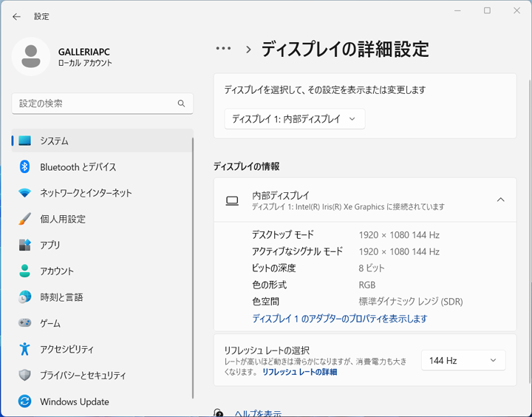Image resolution: width=532 pixels, height=417 pixels.
Task: Click the gamepad icon for ゲーム
Action: pyautogui.click(x=24, y=323)
